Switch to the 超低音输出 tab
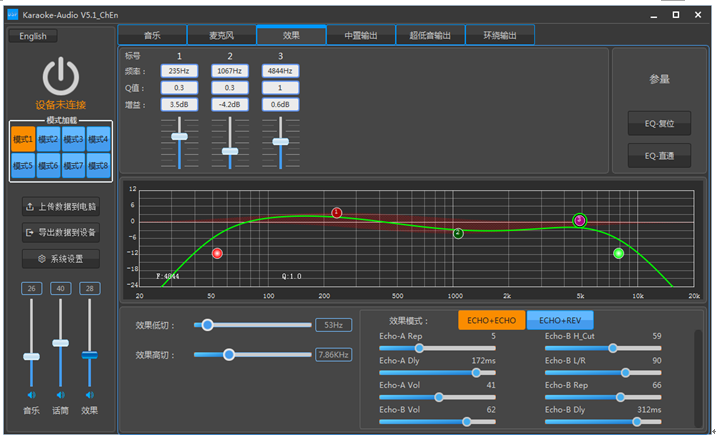 tap(430, 35)
